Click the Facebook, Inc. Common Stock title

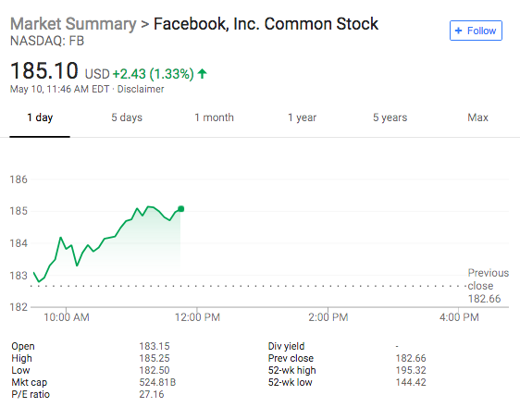266,24
